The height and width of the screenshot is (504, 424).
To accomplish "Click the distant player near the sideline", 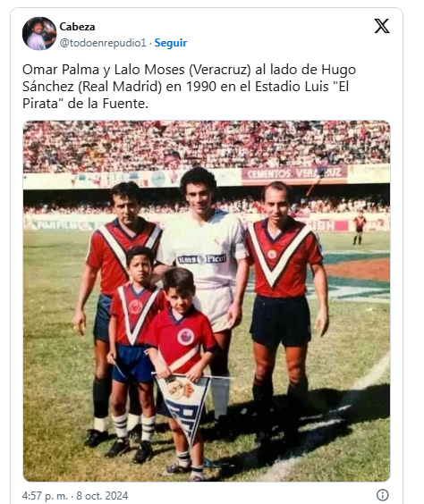I will pyautogui.click(x=359, y=227).
